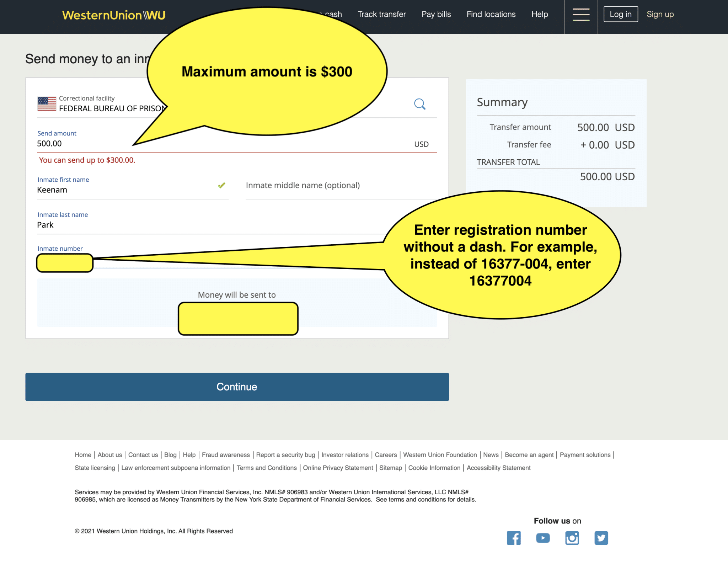
Task: Open the Payment solutions footer link
Action: [585, 455]
